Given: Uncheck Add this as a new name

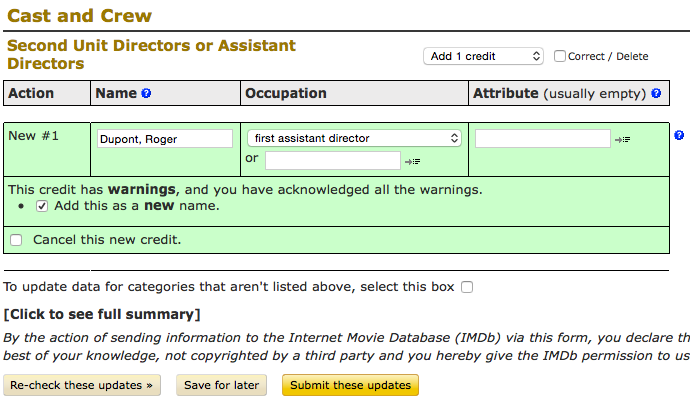Looking at the screenshot, I should tap(42, 206).
